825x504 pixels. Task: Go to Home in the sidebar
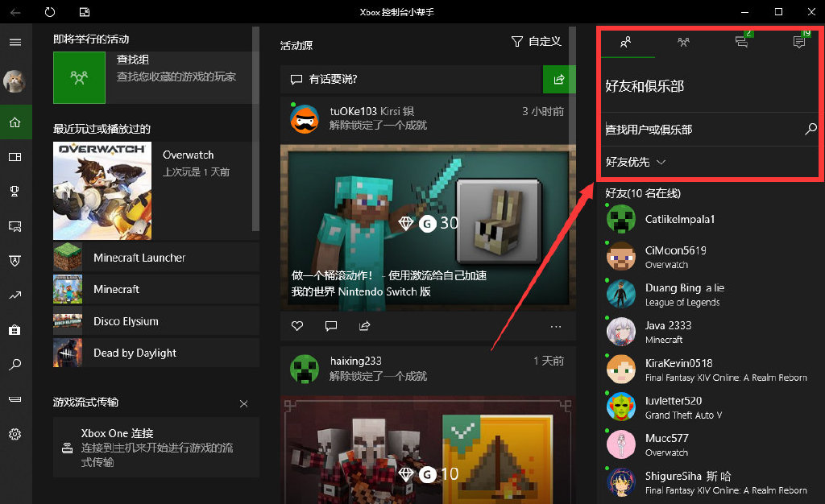point(15,122)
